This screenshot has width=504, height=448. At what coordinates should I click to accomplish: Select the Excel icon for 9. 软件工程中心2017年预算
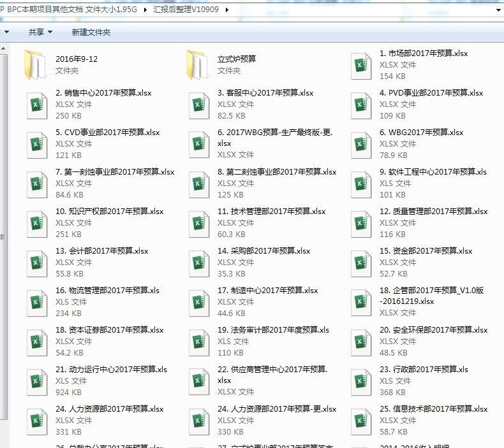[x=361, y=185]
